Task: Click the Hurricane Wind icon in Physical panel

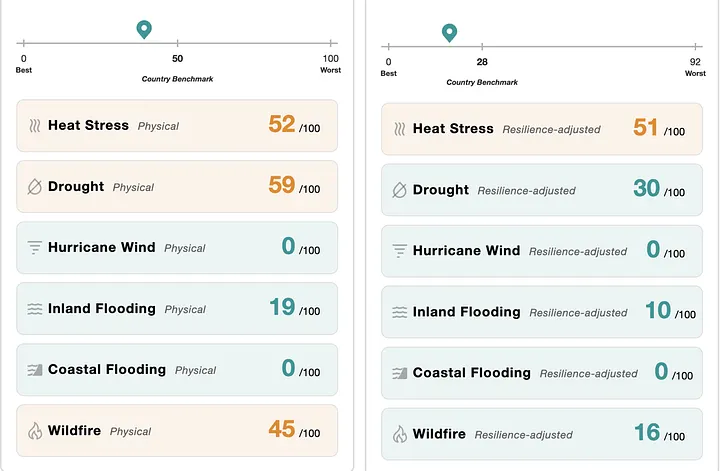Action: click(x=34, y=247)
